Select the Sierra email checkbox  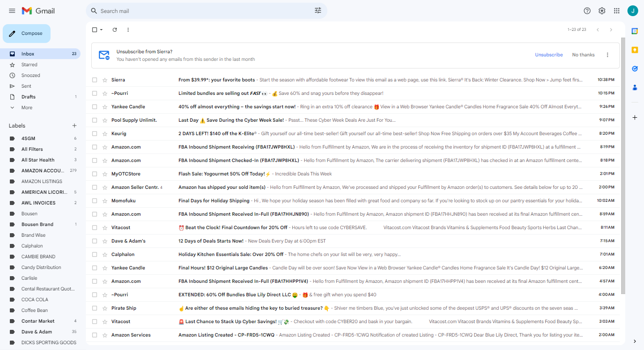(x=94, y=80)
